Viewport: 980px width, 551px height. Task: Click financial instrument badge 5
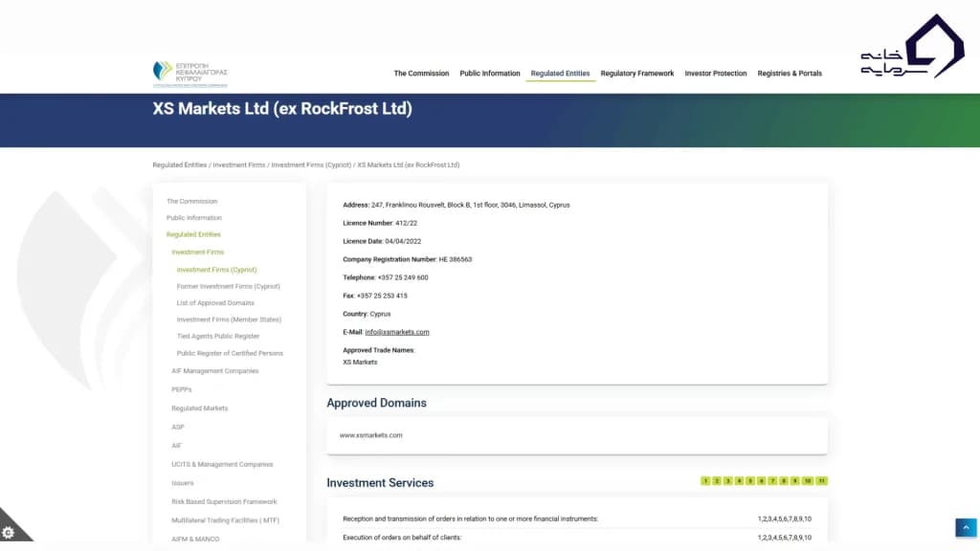coord(750,481)
